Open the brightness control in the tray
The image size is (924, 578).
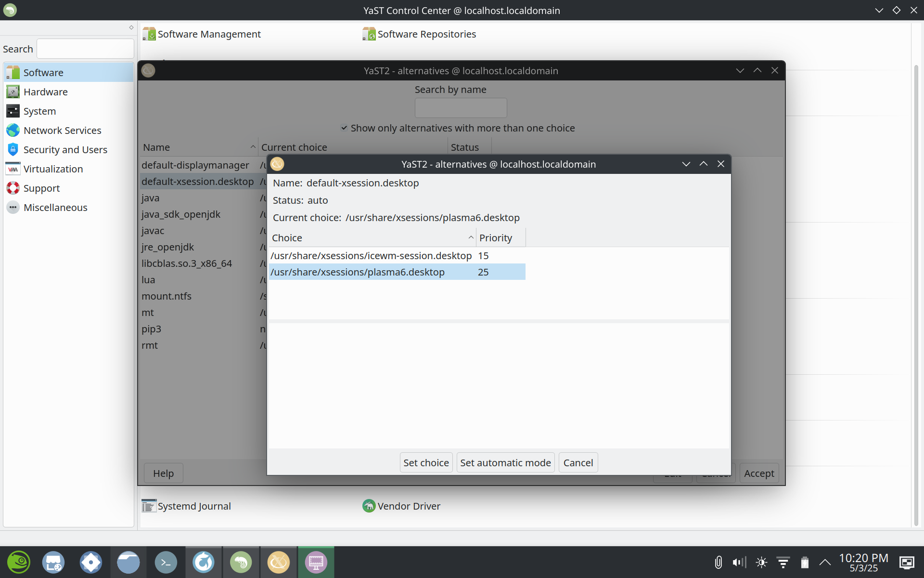(762, 562)
